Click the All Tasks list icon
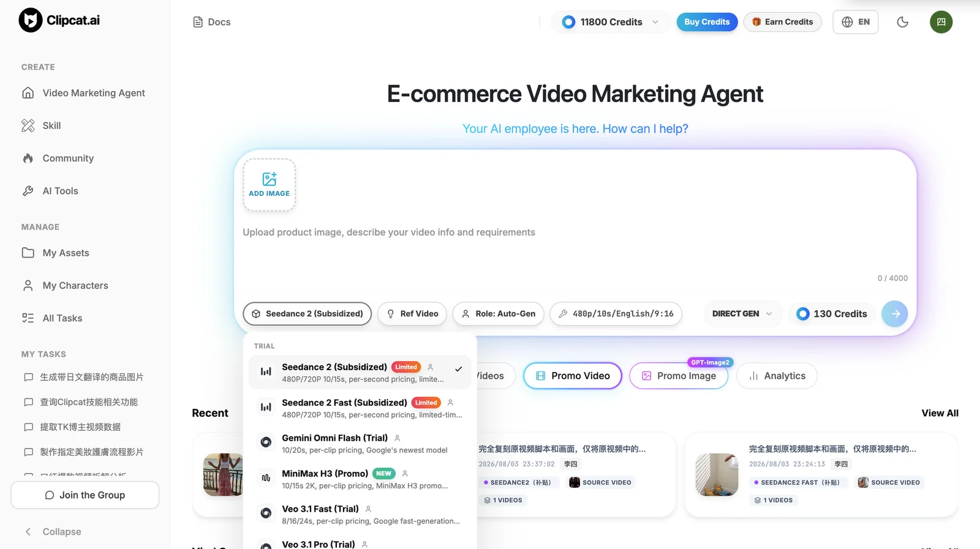Viewport: 980px width, 549px height. pos(28,318)
